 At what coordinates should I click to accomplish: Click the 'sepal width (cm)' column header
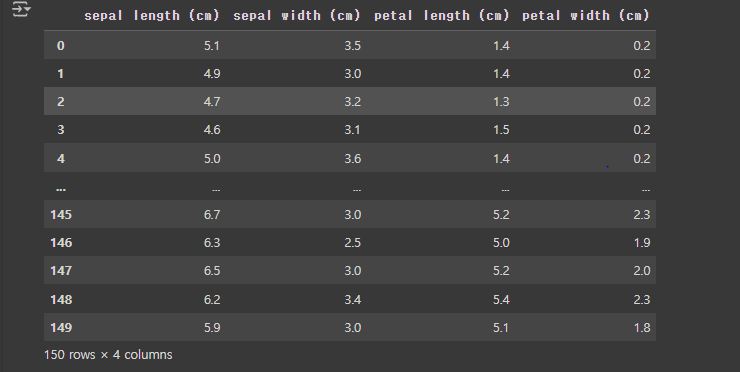(297, 16)
